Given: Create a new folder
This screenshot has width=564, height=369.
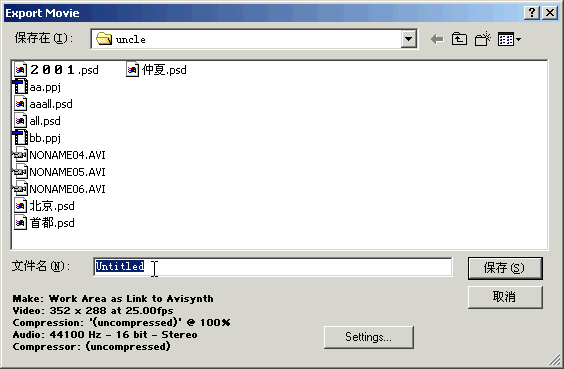Looking at the screenshot, I should [482, 39].
